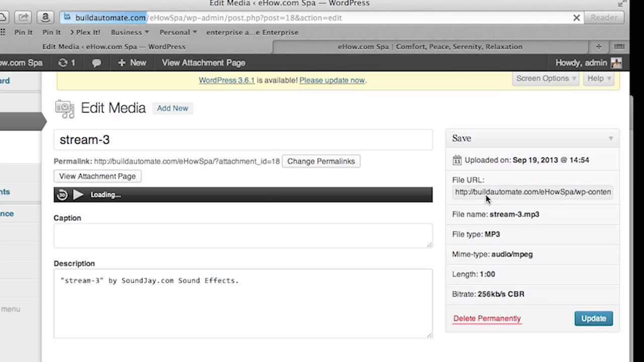Click into the Caption text area
The image size is (644, 362).
[x=243, y=236]
